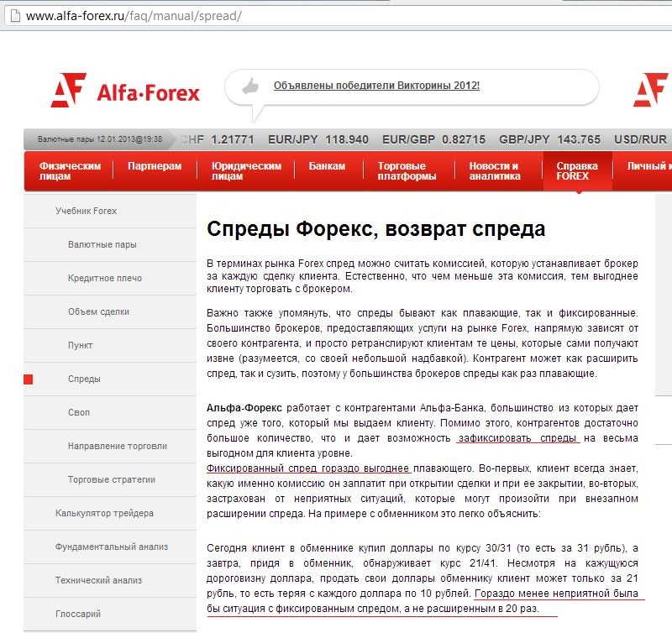The height and width of the screenshot is (633, 672).
Task: Open the Торговые платформы menu
Action: [x=407, y=171]
